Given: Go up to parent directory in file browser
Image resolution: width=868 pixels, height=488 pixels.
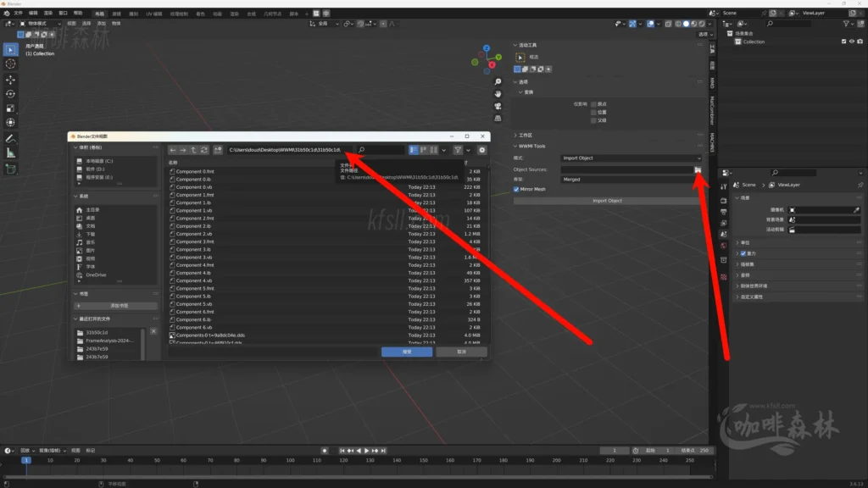Looking at the screenshot, I should (193, 150).
